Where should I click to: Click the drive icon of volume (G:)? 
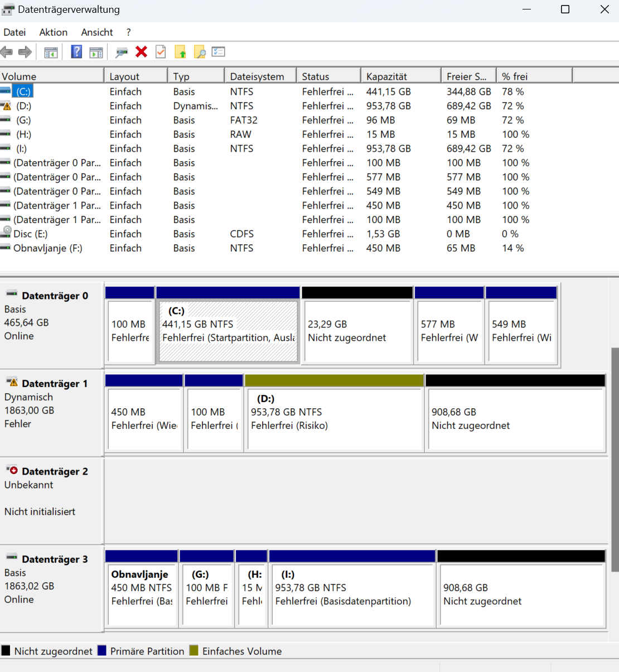(6, 120)
